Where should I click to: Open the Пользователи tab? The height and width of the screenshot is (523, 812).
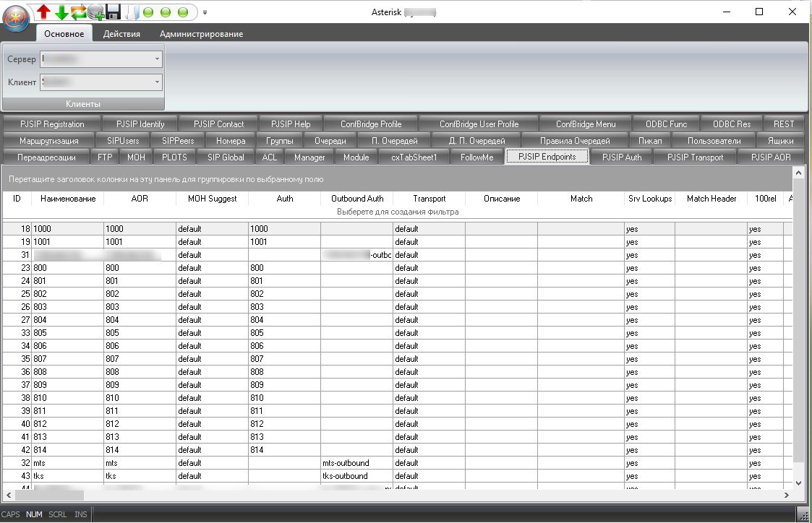[714, 141]
